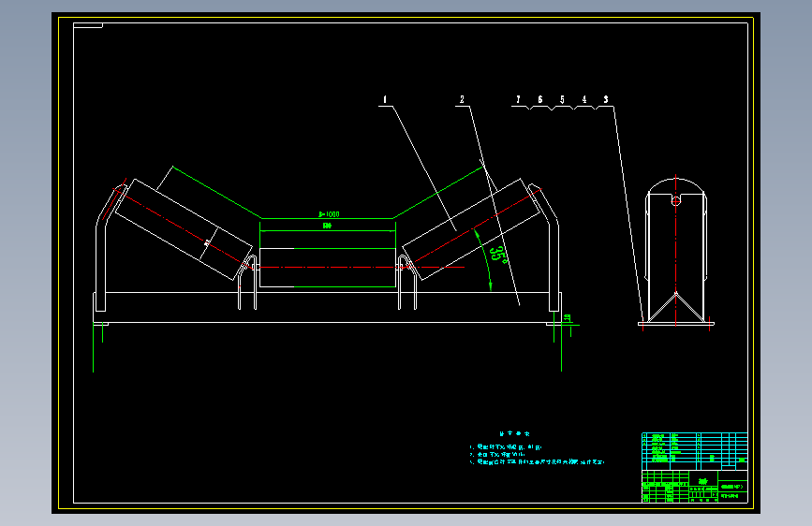
Task: Click part callout number 4
Action: (584, 99)
